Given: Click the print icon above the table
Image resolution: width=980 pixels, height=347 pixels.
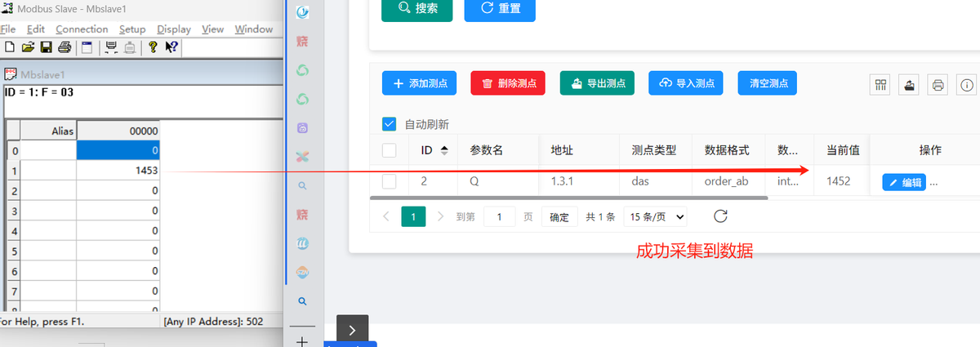Looking at the screenshot, I should coord(938,84).
